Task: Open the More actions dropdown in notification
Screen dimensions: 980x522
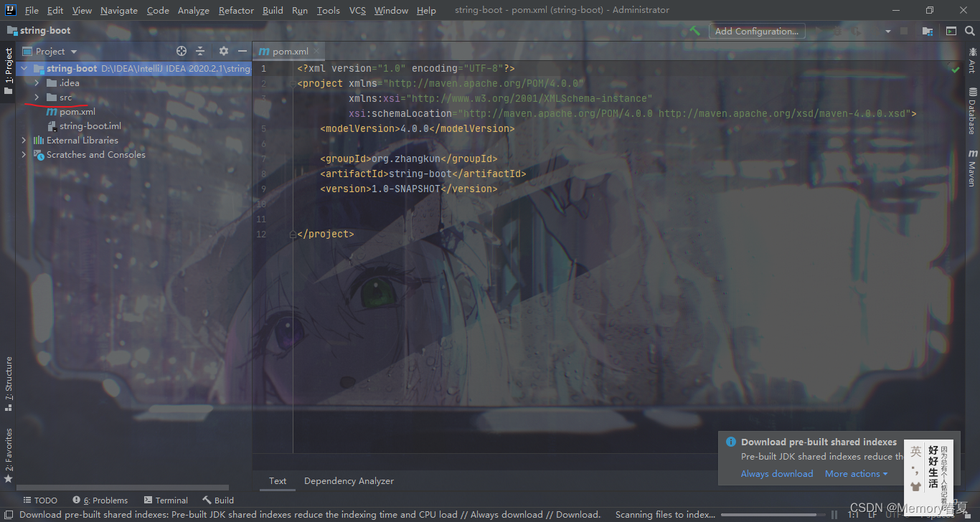Action: [x=854, y=474]
